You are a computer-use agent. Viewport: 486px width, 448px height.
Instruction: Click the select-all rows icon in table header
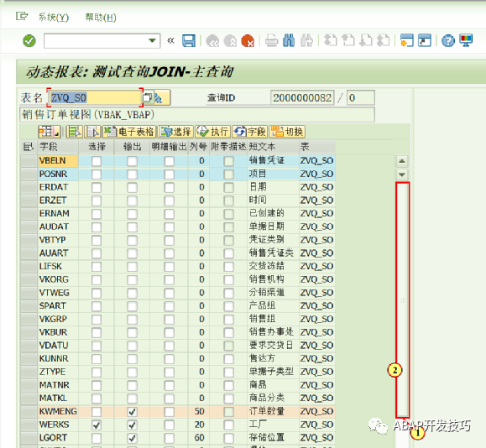pyautogui.click(x=29, y=147)
